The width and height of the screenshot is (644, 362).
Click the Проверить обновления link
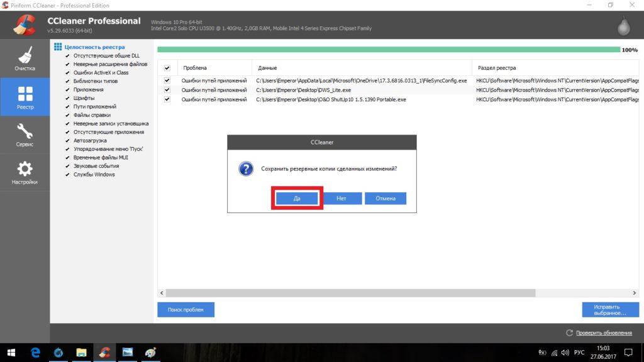pyautogui.click(x=604, y=333)
